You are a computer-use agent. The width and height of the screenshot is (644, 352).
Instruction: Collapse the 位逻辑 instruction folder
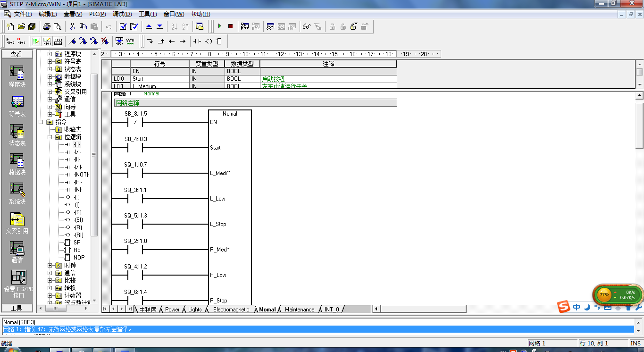(x=50, y=137)
